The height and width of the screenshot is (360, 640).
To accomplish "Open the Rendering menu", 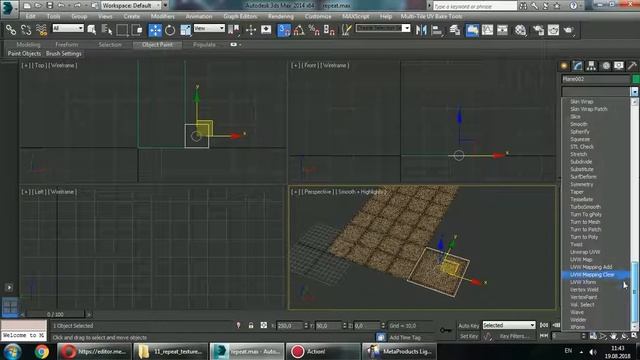I will coord(280,16).
